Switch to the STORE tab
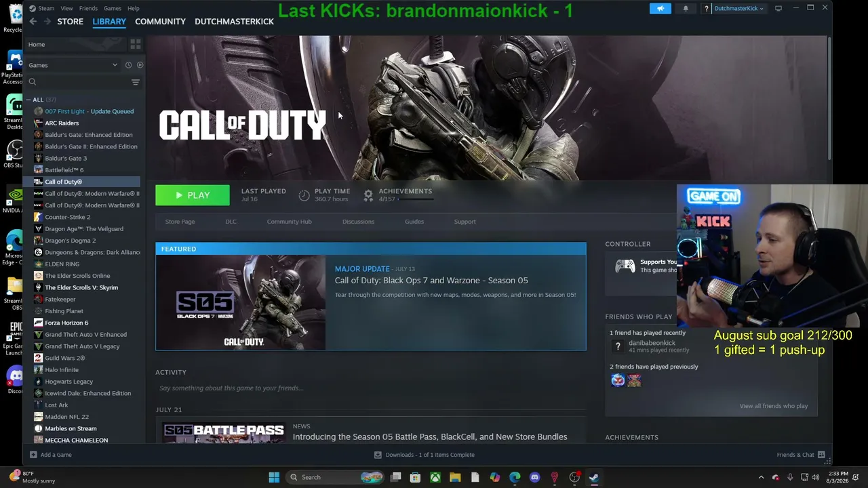Screen dimensions: 868x488 coord(71,22)
